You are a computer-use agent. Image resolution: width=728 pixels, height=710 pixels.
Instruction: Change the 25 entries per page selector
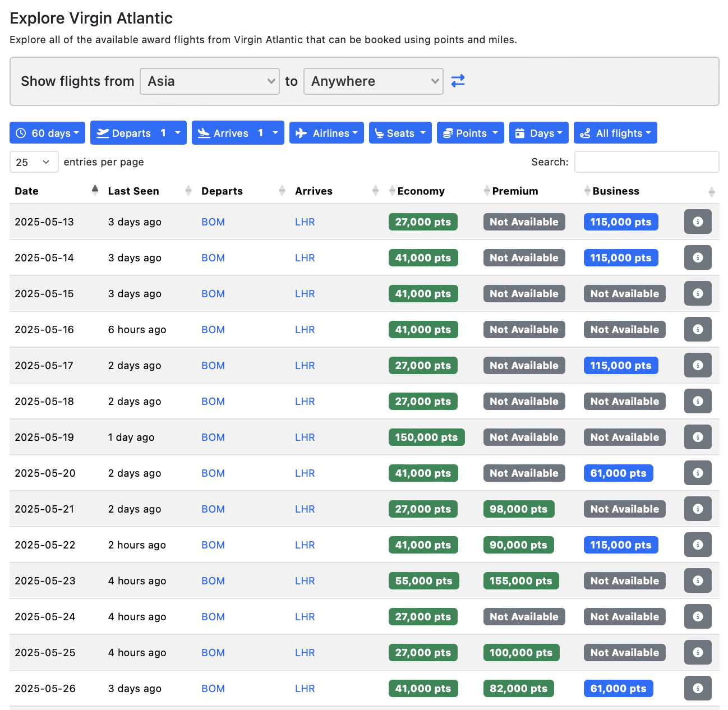click(33, 162)
